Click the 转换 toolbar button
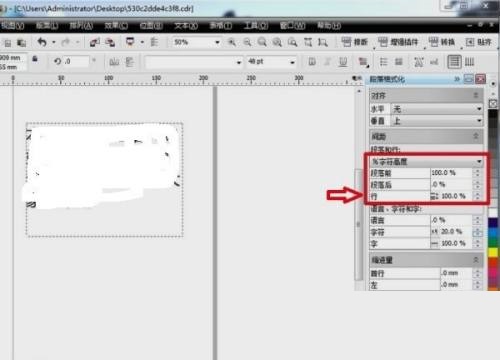The height and width of the screenshot is (360, 500). [x=442, y=42]
